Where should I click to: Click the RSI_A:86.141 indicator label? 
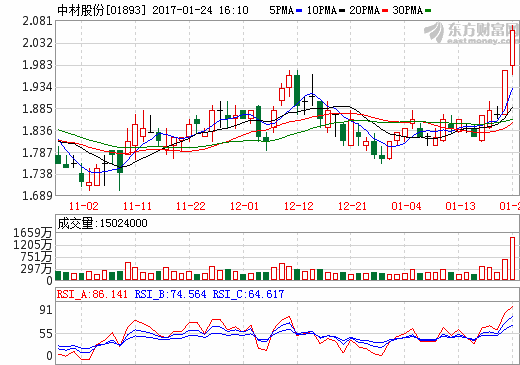point(92,294)
